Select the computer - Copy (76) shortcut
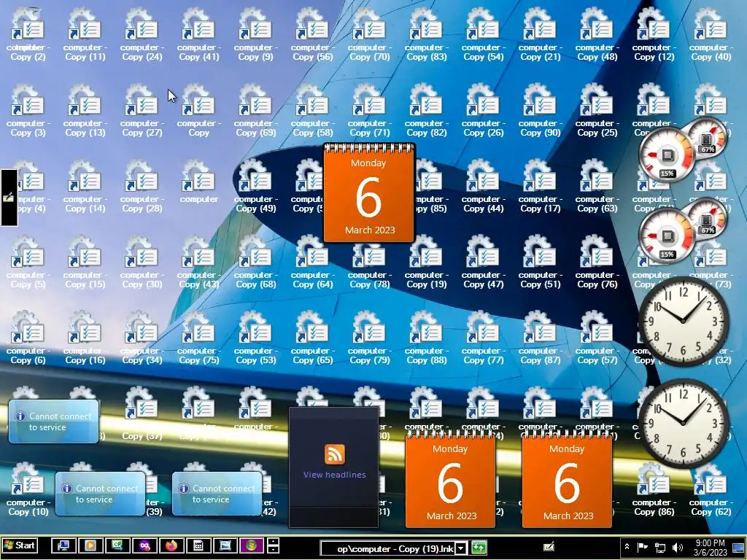Screen dimensions: 747x560 click(x=597, y=262)
